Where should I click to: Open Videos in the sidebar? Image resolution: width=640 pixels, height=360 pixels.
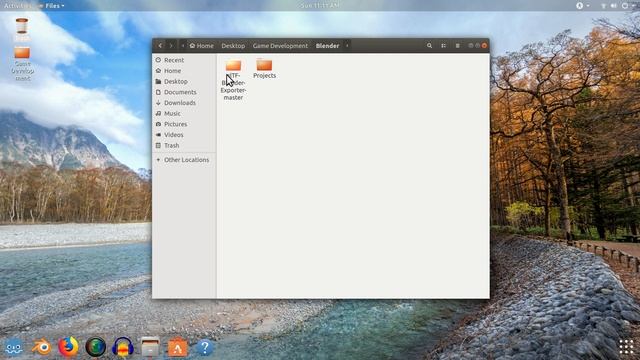pos(184,135)
